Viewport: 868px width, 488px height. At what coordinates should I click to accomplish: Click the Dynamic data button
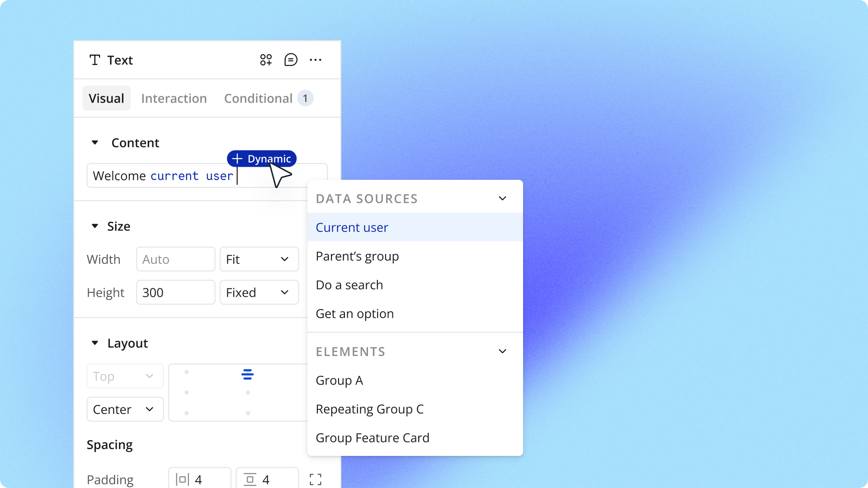(262, 159)
